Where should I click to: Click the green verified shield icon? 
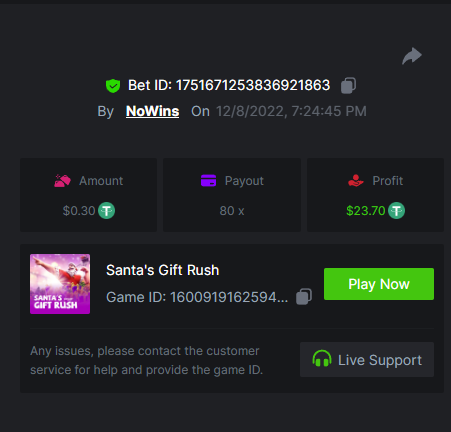(x=113, y=86)
